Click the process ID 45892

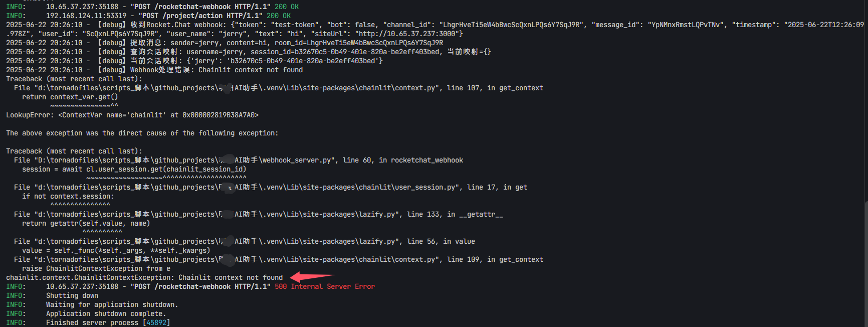(x=156, y=322)
